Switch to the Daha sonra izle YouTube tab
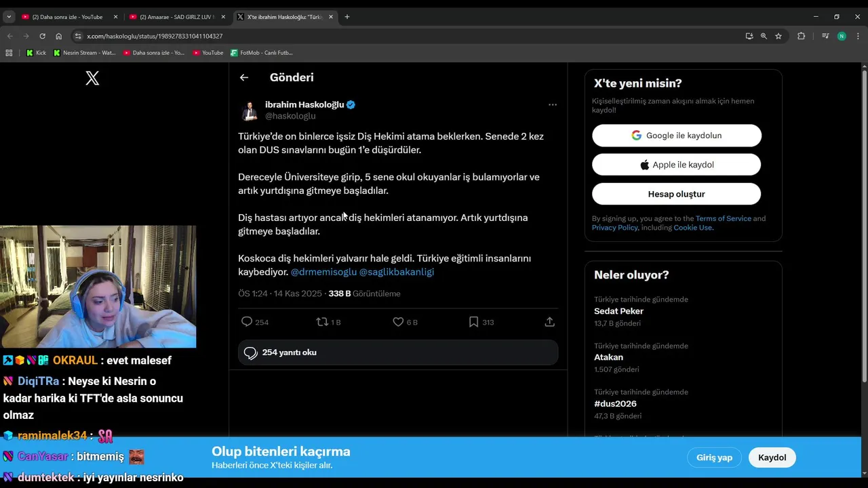Image resolution: width=868 pixels, height=488 pixels. [69, 17]
